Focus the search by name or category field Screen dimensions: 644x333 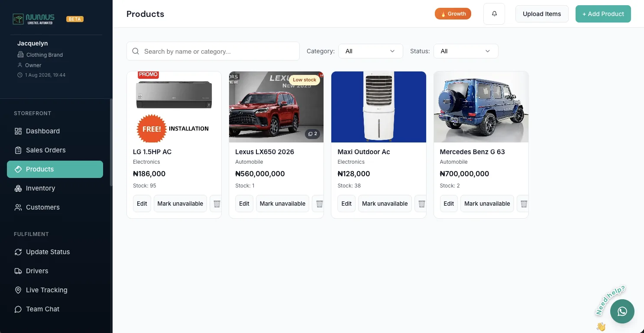coord(213,51)
